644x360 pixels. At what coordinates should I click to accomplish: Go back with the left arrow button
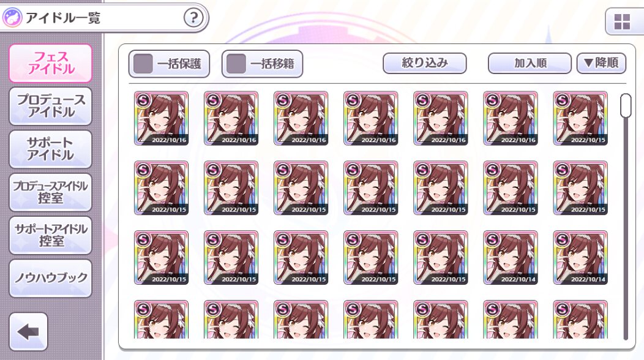tap(28, 332)
